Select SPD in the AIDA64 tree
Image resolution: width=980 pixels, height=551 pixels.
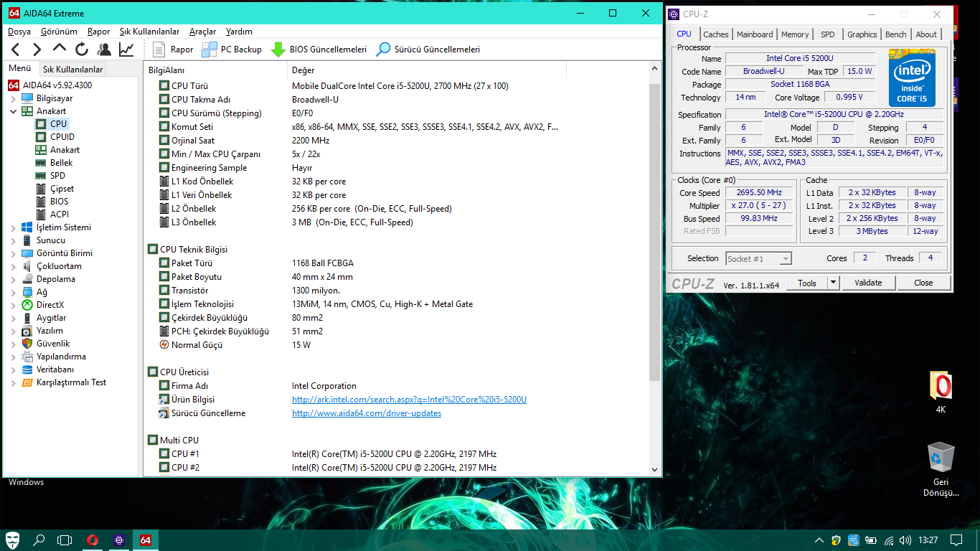(57, 176)
